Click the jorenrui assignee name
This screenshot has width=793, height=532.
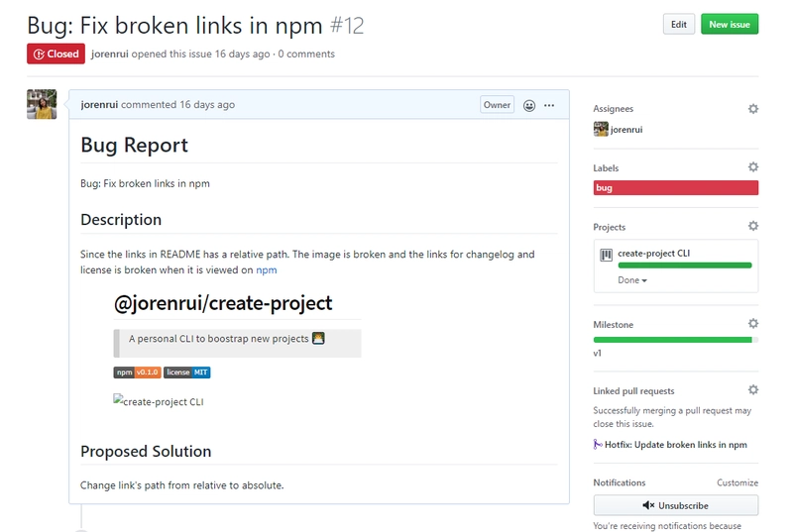(x=628, y=130)
